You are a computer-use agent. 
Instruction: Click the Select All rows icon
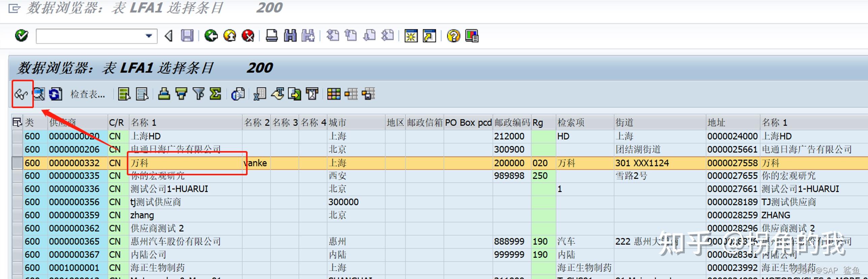coord(124,94)
